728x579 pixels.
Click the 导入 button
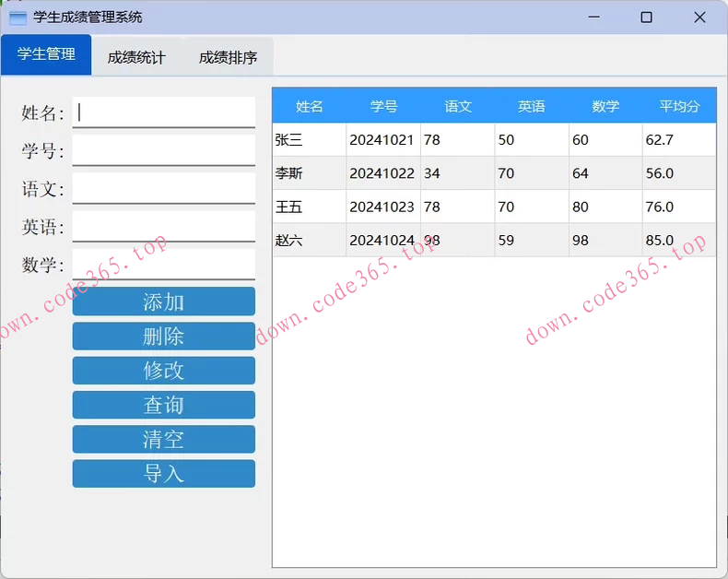[x=163, y=474]
